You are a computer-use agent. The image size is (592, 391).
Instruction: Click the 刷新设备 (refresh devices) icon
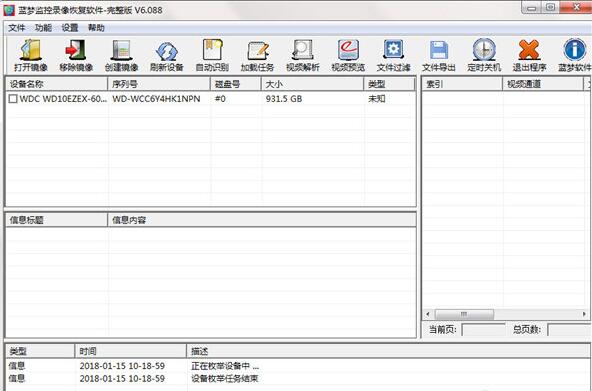pyautogui.click(x=166, y=51)
